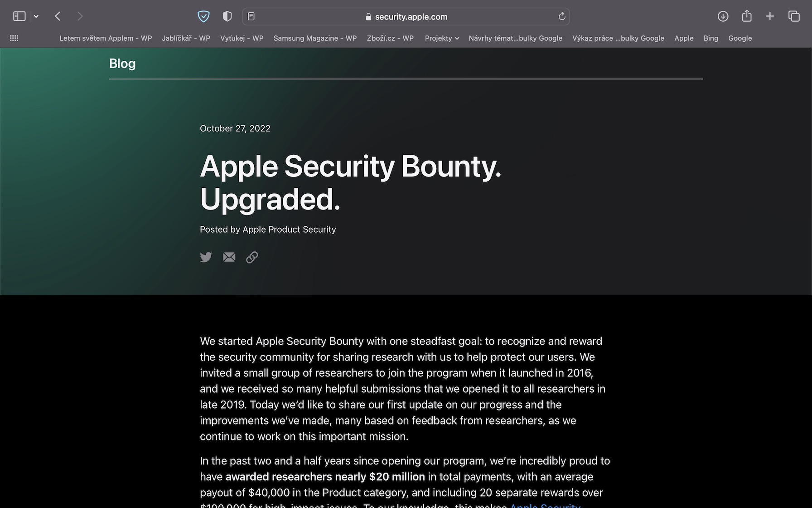Click the byline Posted by Apple Product Security
This screenshot has height=508, width=812.
pyautogui.click(x=268, y=230)
